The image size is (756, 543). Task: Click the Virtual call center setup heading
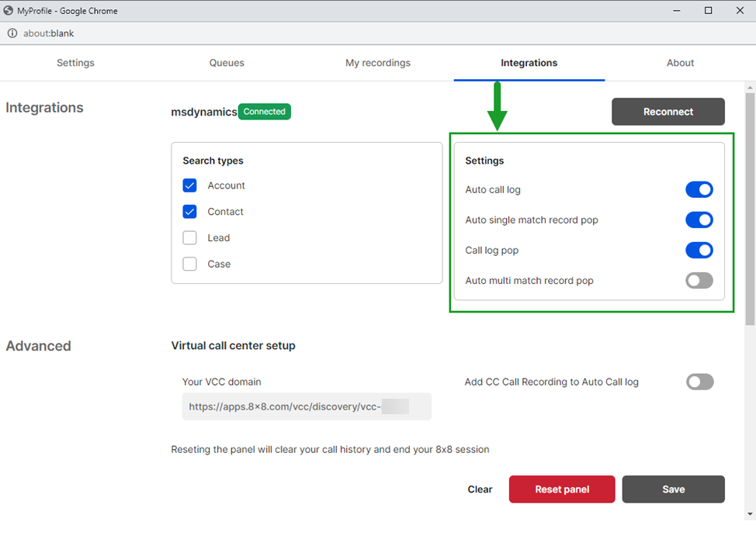(x=234, y=345)
